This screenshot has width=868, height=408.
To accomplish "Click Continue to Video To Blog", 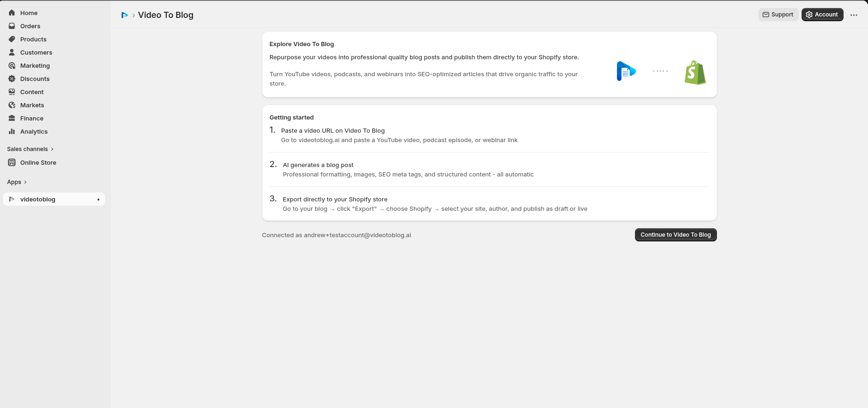I will [675, 235].
